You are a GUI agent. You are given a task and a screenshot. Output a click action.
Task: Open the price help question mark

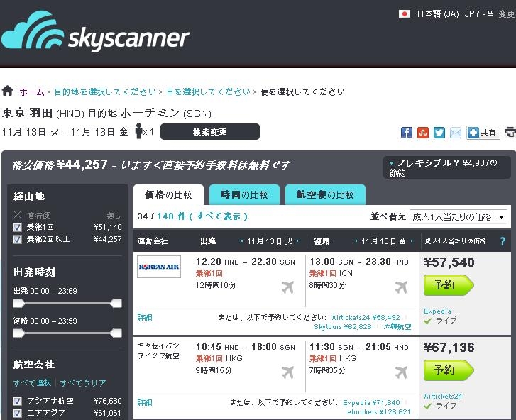[x=503, y=241]
